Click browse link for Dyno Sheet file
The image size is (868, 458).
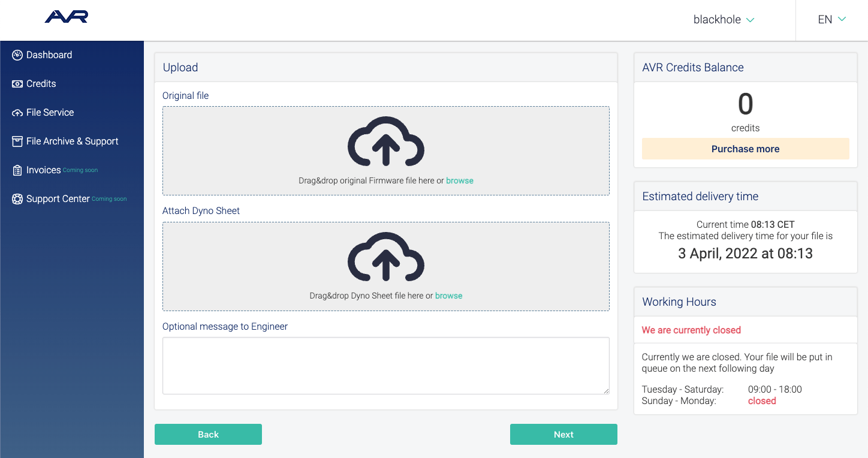click(449, 296)
